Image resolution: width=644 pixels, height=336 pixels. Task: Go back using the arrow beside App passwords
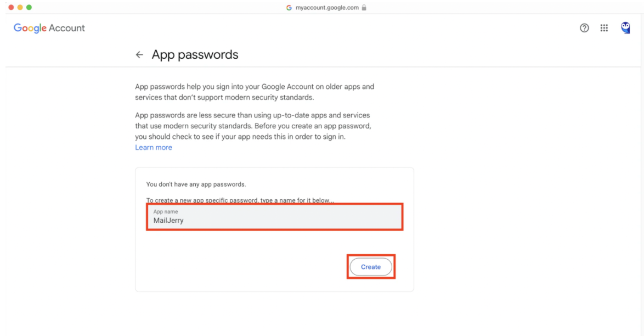click(x=139, y=55)
